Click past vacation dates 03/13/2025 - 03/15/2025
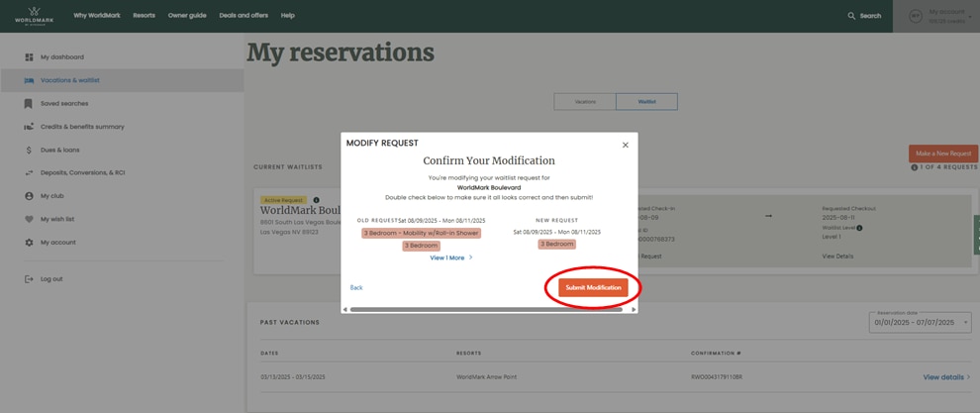Viewport: 980px width, 413px height. click(292, 377)
